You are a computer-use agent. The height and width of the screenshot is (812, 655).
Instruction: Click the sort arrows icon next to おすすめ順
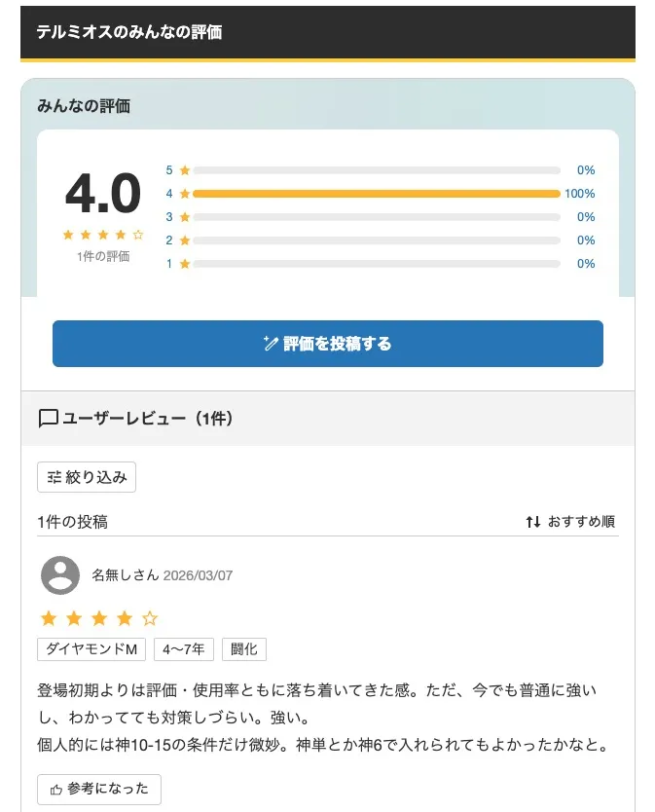(x=532, y=522)
